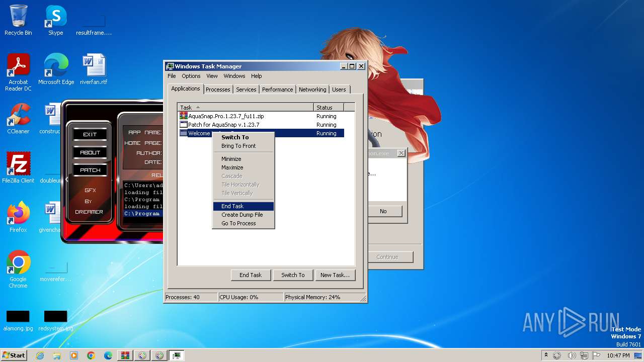Screen dimensions: 644x362
Task: Select the Task Manager taskbar button
Action: pyautogui.click(x=177, y=355)
